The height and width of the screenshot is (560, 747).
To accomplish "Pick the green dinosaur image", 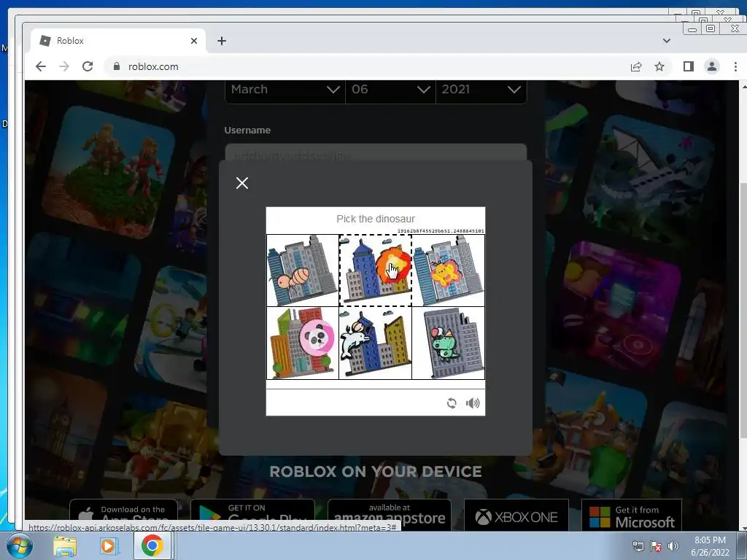I will tap(449, 343).
